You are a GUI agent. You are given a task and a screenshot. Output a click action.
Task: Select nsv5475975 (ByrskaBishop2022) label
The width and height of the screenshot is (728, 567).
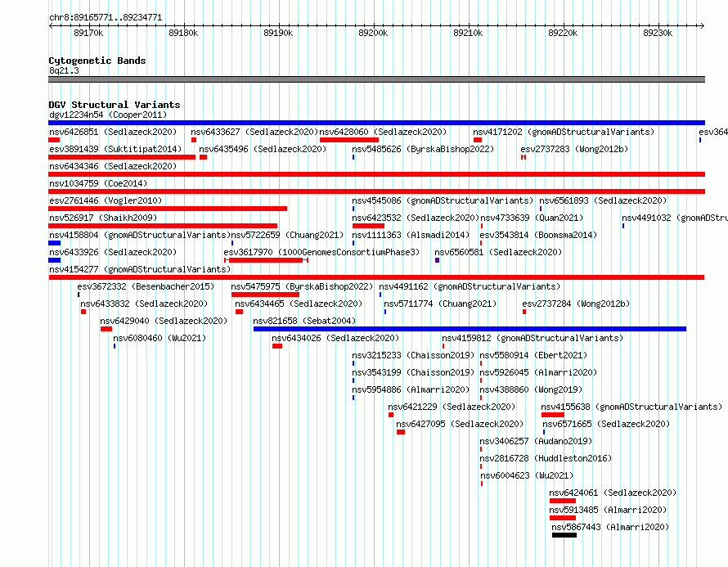coord(303,286)
